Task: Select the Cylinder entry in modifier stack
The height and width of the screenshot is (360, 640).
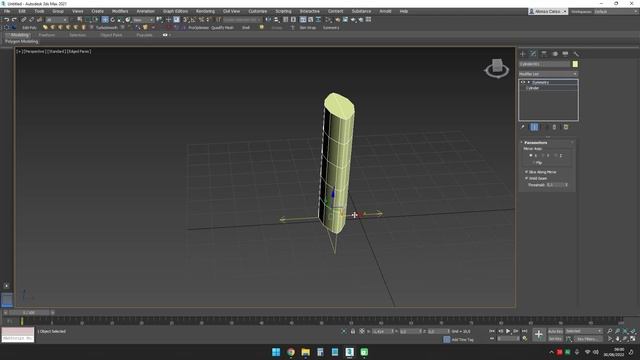Action: pos(532,88)
